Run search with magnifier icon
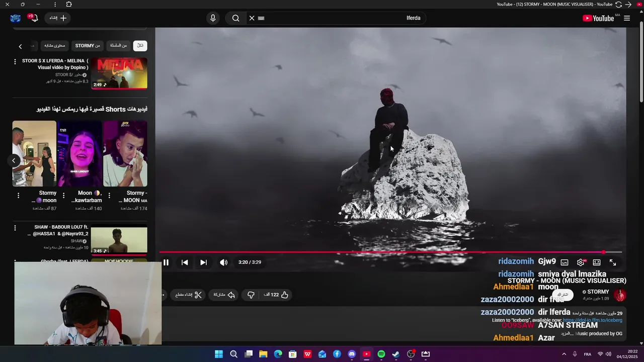The width and height of the screenshot is (644, 362). [235, 18]
